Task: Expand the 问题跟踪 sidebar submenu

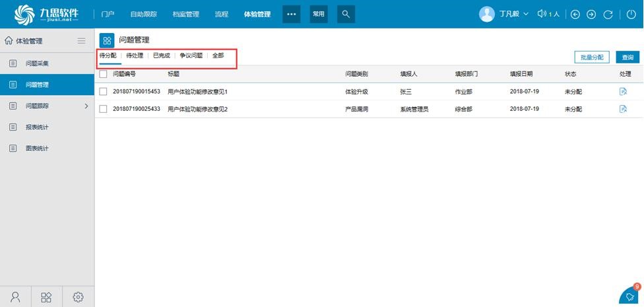Action: coord(86,106)
